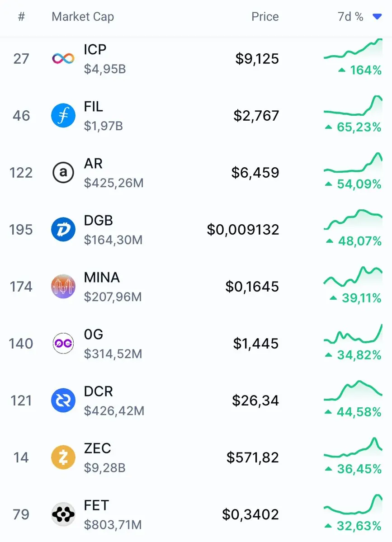View the ICP 7-day sparkline chart
The width and height of the screenshot is (392, 542).
click(x=353, y=50)
